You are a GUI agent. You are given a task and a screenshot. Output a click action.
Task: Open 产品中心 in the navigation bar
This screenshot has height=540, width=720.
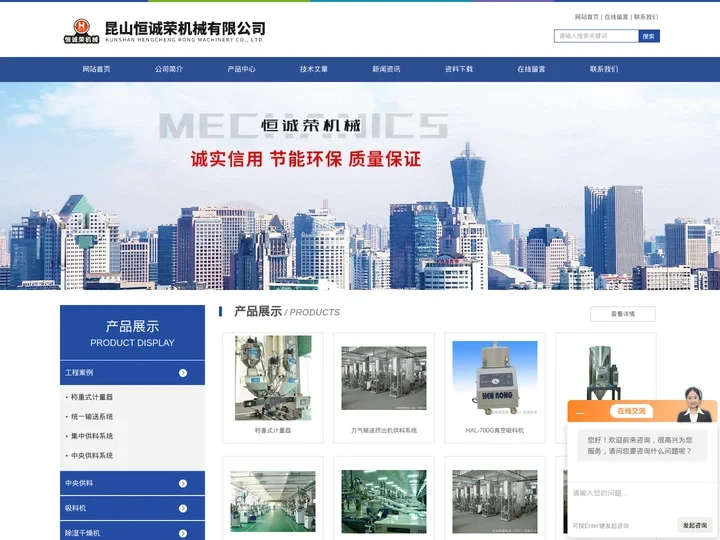pos(241,69)
